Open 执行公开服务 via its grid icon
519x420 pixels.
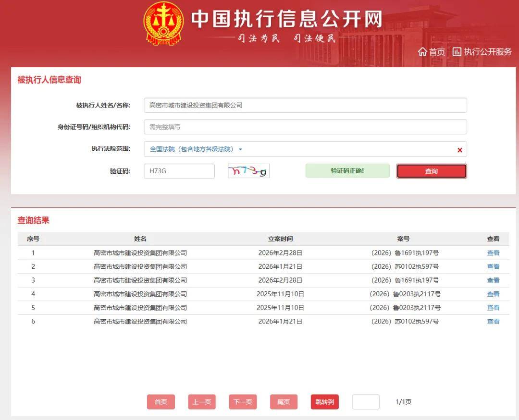457,52
